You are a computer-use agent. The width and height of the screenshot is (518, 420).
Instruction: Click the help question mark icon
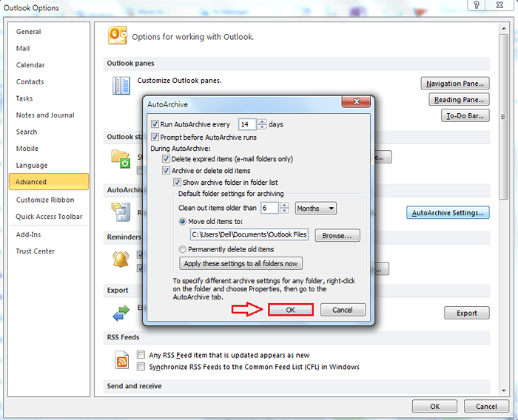click(477, 5)
